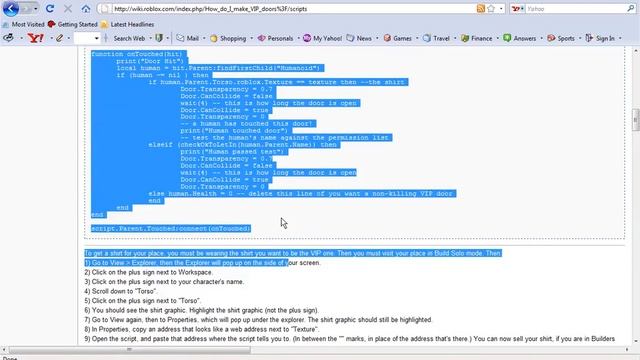Click the 'else human.Health = 0' line
Viewport: 640px width, 360px height.
pos(301,193)
